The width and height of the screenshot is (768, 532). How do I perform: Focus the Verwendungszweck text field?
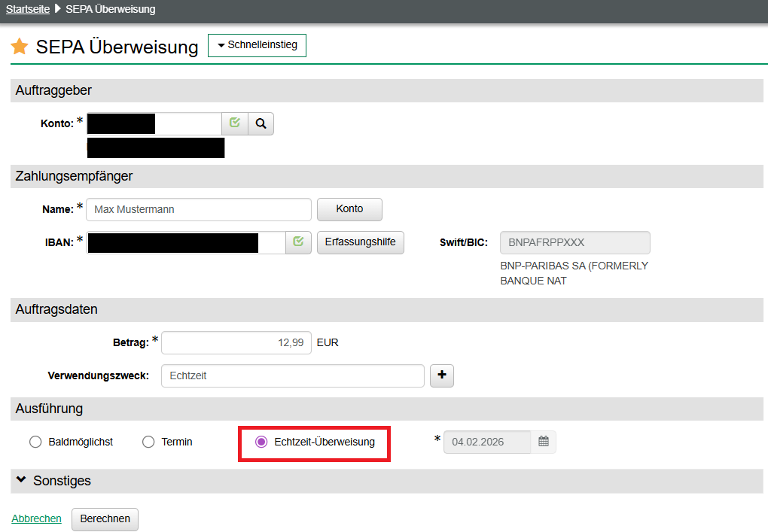tap(292, 375)
